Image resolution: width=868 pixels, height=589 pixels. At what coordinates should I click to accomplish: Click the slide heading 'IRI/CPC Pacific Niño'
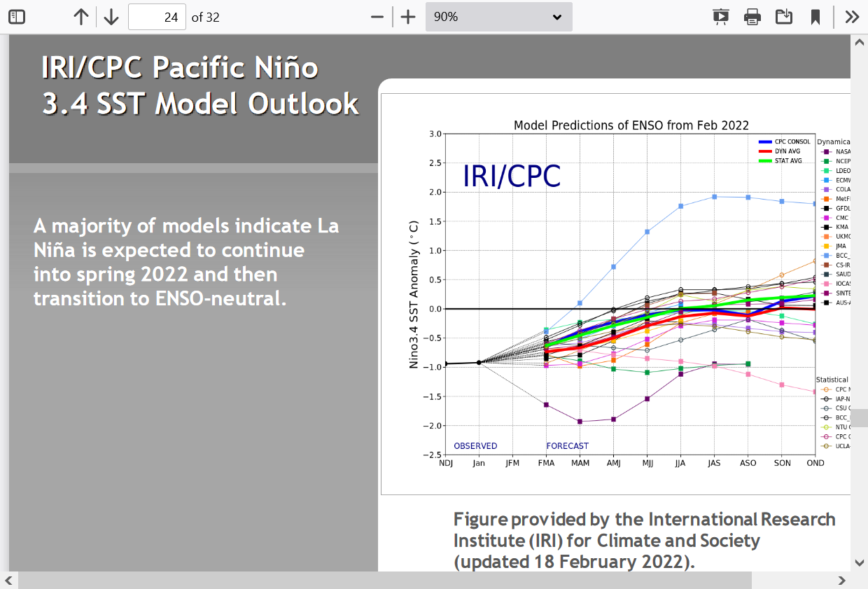click(x=180, y=68)
